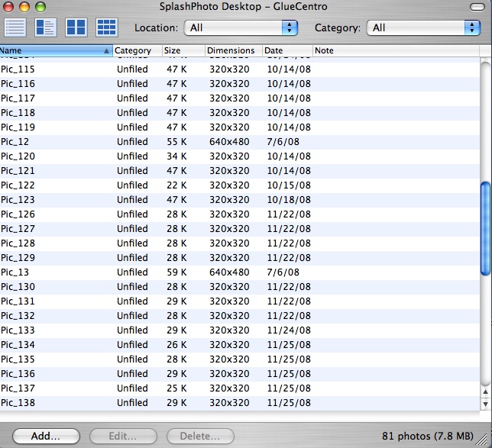Sort photos by the Date column
Screen dimensions: 492x448
click(286, 51)
